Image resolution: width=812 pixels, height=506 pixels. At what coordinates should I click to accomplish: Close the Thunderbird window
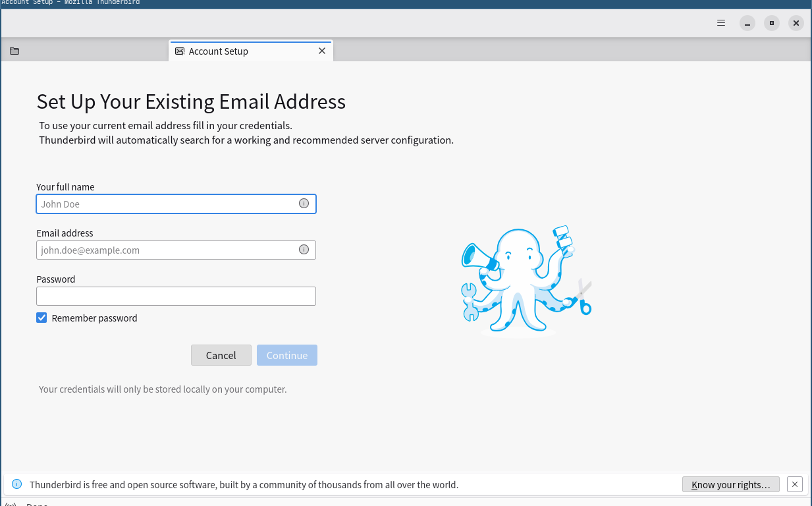(x=796, y=23)
